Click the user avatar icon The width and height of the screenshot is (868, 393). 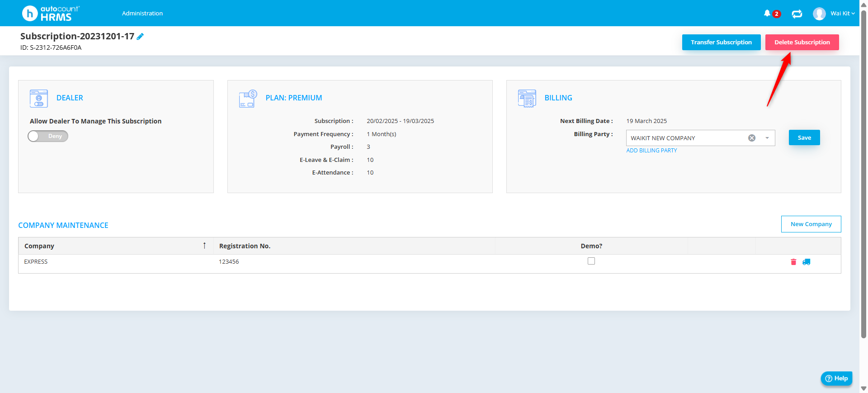819,14
